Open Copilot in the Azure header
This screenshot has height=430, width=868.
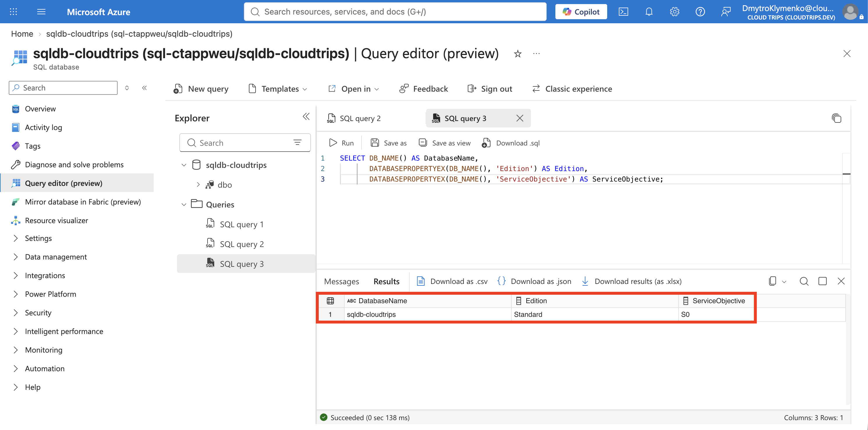[x=581, y=12]
